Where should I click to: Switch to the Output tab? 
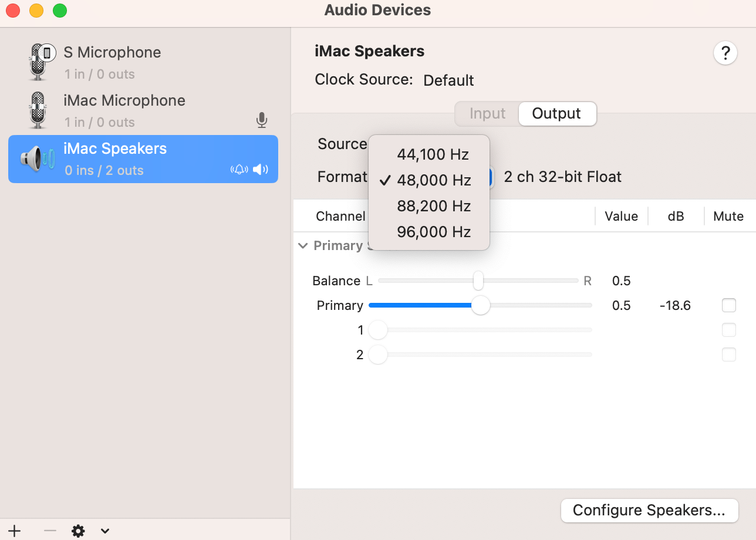[x=557, y=114]
